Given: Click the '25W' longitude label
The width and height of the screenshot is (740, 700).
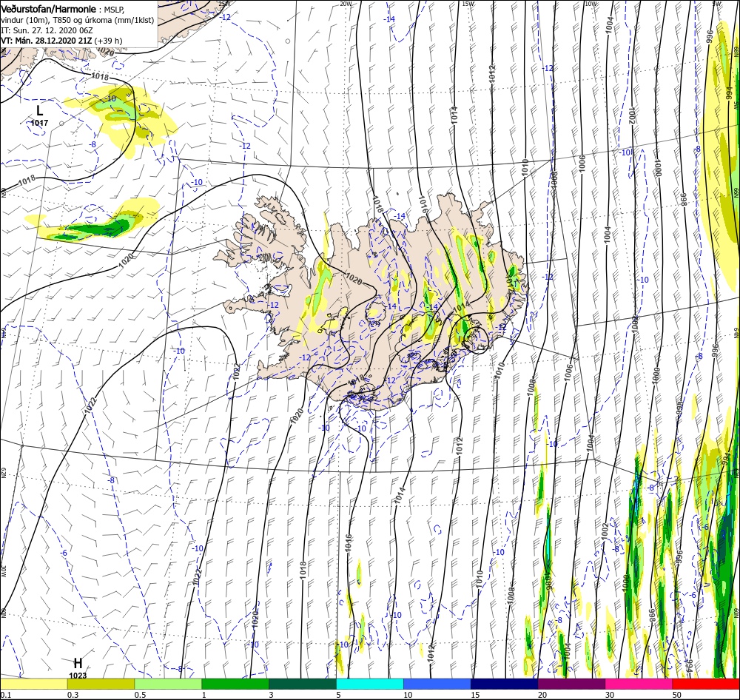Looking at the screenshot, I should 224,4.
